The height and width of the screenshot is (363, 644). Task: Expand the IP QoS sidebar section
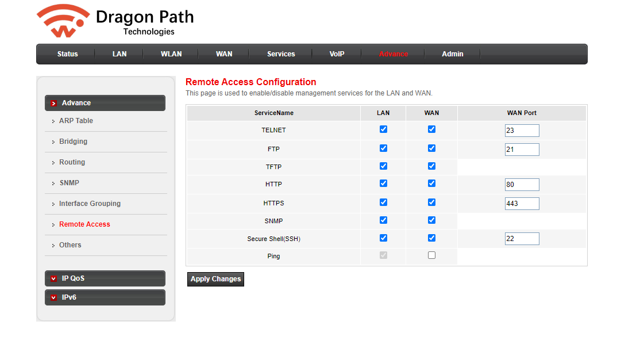pos(105,278)
